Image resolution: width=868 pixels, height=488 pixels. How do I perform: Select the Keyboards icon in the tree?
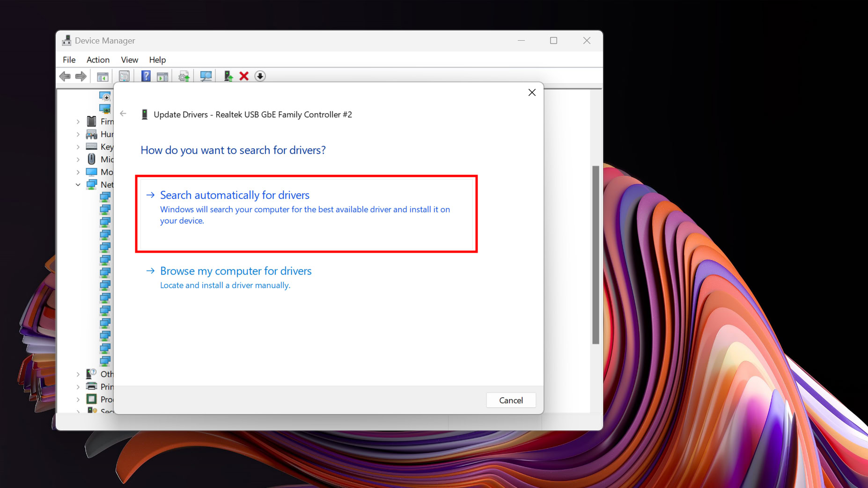click(x=92, y=146)
